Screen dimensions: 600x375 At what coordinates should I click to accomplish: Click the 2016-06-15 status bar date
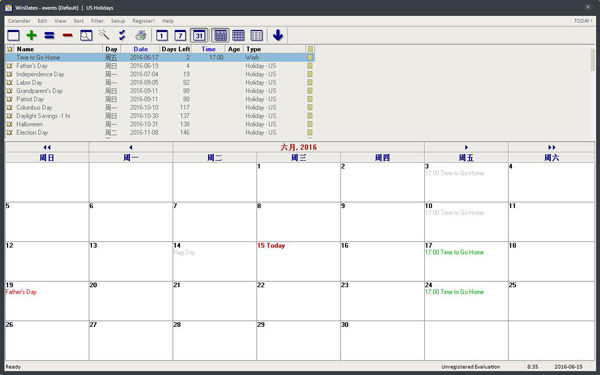point(568,367)
